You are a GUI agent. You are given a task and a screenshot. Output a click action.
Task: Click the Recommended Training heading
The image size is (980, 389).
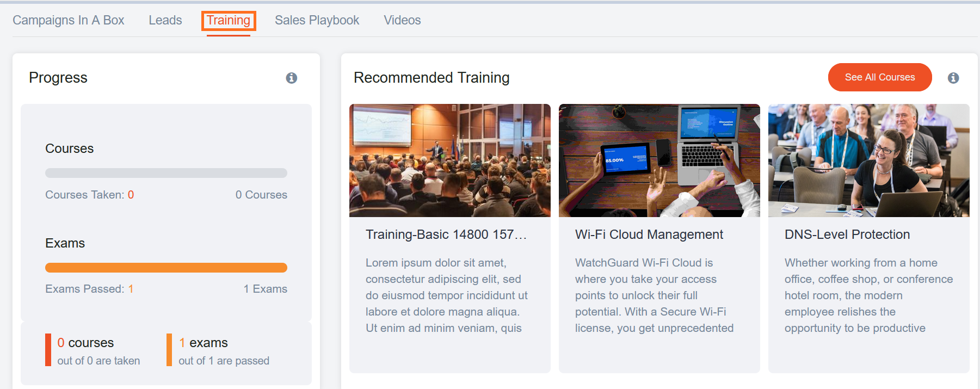click(432, 78)
